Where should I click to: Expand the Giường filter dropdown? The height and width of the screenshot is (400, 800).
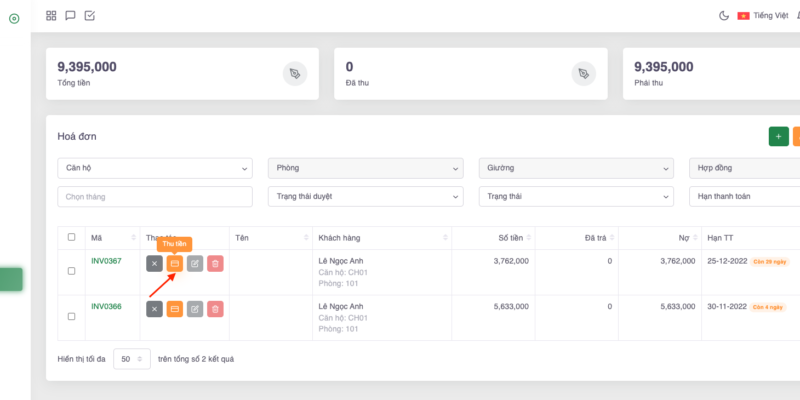(575, 168)
